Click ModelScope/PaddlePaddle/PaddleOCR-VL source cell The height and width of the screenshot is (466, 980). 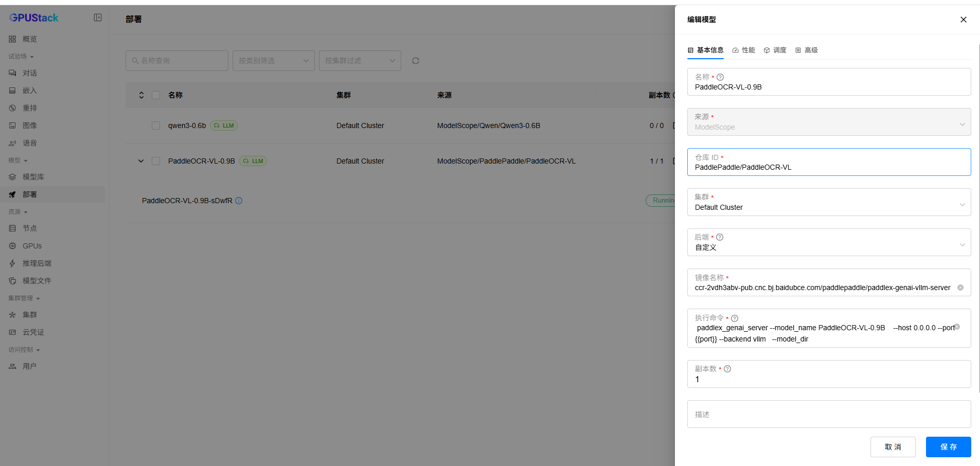point(506,161)
